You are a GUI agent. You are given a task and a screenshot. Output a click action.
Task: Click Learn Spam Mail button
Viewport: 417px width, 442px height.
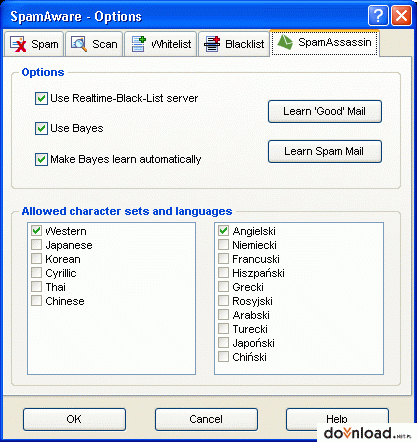[x=325, y=151]
